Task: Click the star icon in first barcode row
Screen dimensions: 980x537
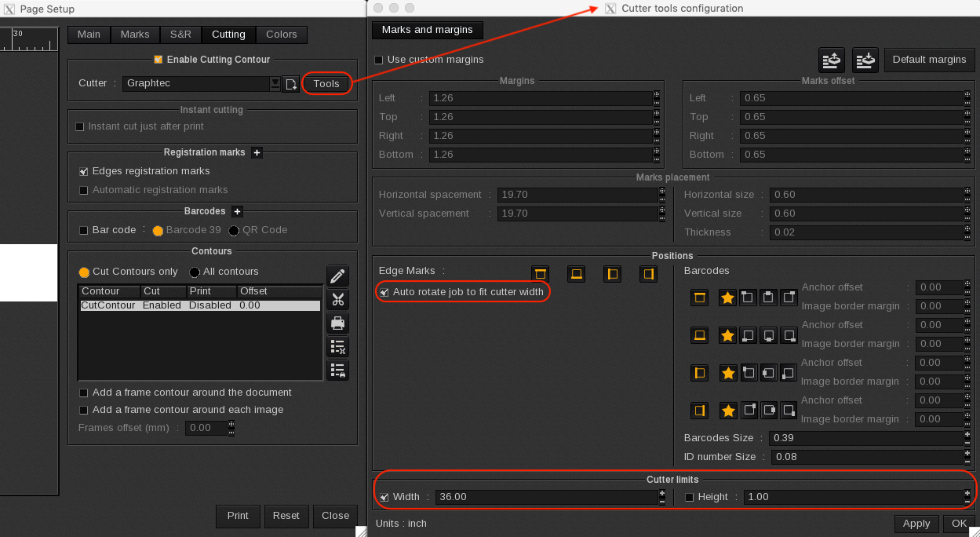Action: pyautogui.click(x=728, y=298)
